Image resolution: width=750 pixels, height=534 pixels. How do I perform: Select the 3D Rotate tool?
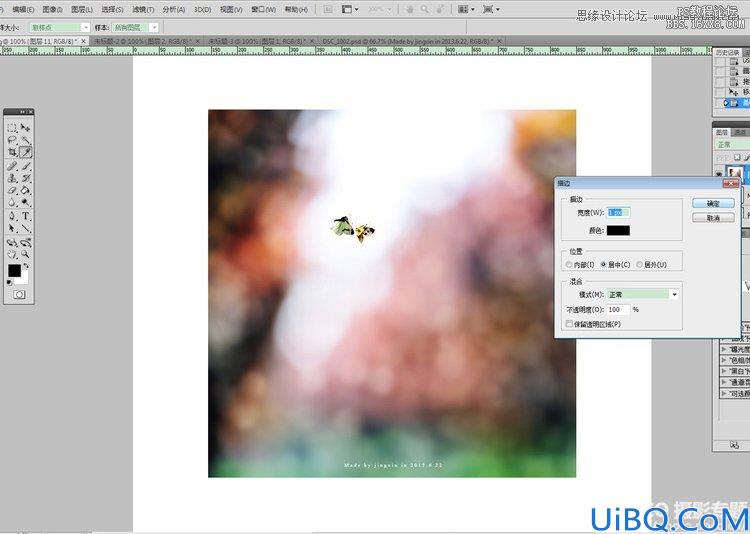click(12, 243)
